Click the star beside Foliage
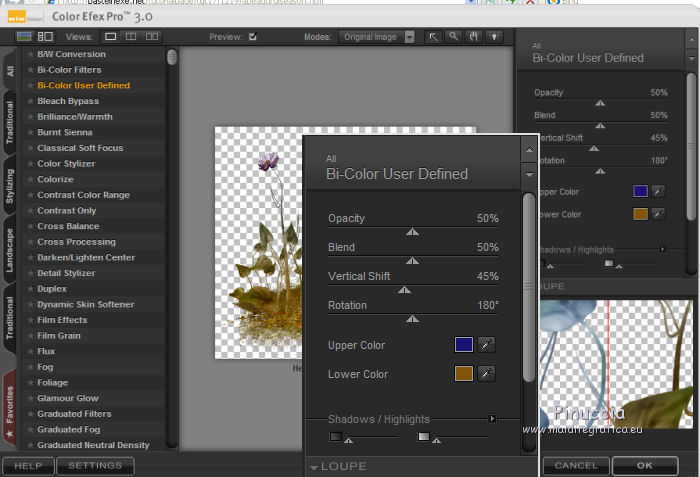 (30, 383)
